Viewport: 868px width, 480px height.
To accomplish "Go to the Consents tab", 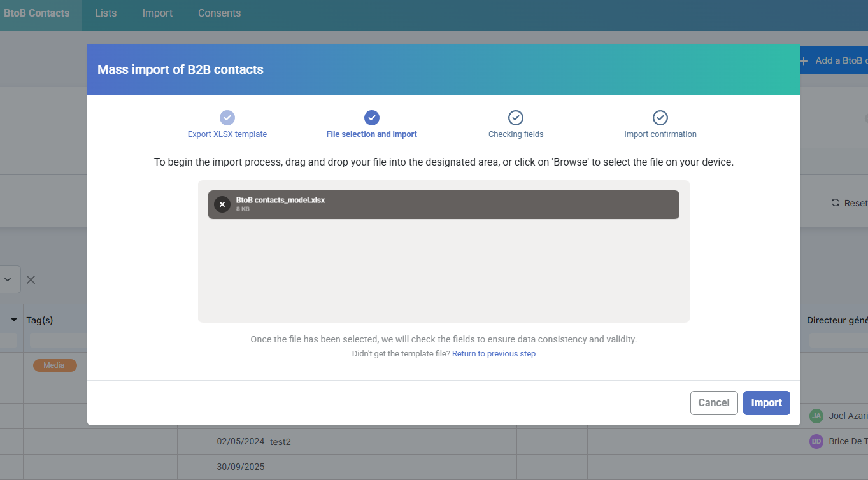I will 219,13.
